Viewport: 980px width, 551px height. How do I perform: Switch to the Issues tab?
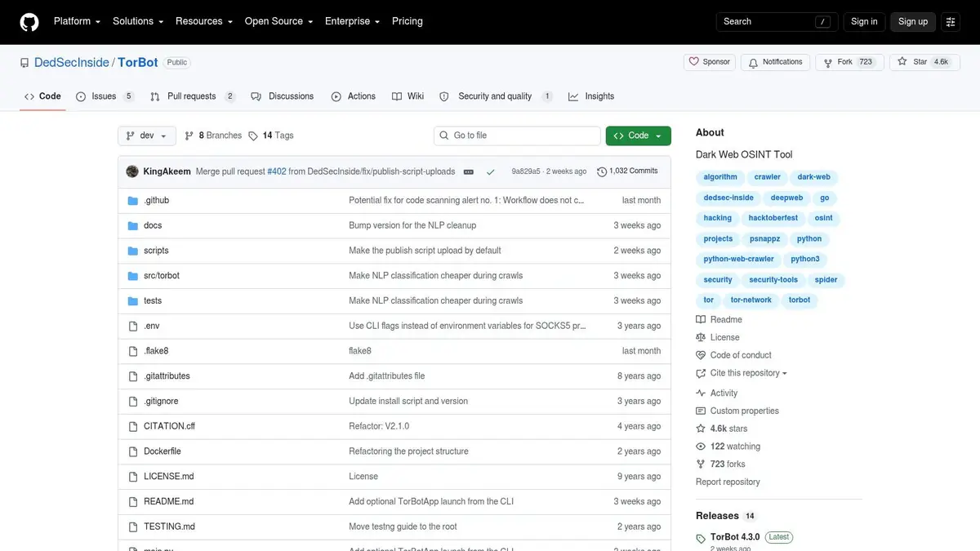(105, 96)
